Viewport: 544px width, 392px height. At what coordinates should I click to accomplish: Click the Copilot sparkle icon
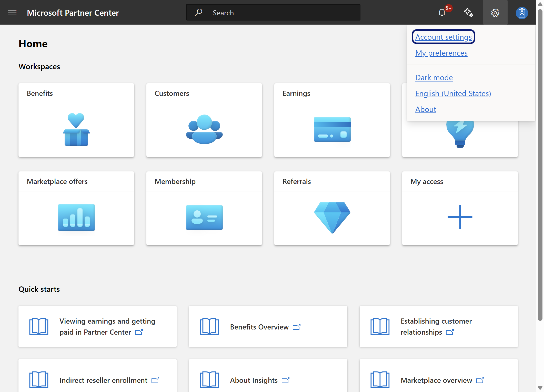tap(468, 13)
